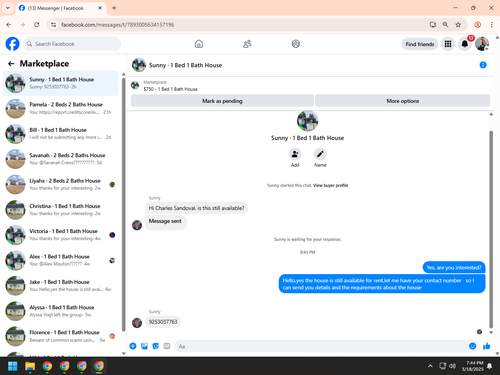Go back using the Marketplace arrow
This screenshot has width=500, height=375.
pos(11,64)
